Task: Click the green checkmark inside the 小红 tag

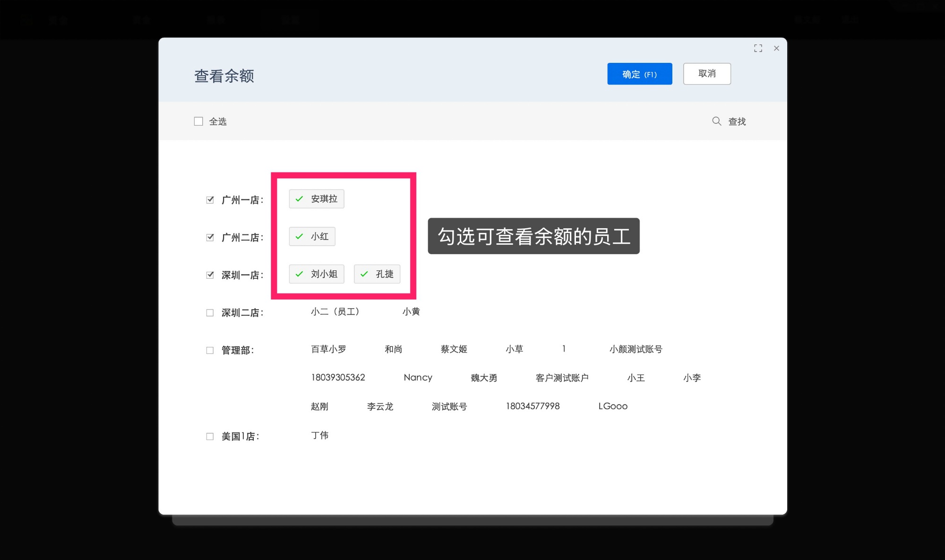Action: click(299, 236)
